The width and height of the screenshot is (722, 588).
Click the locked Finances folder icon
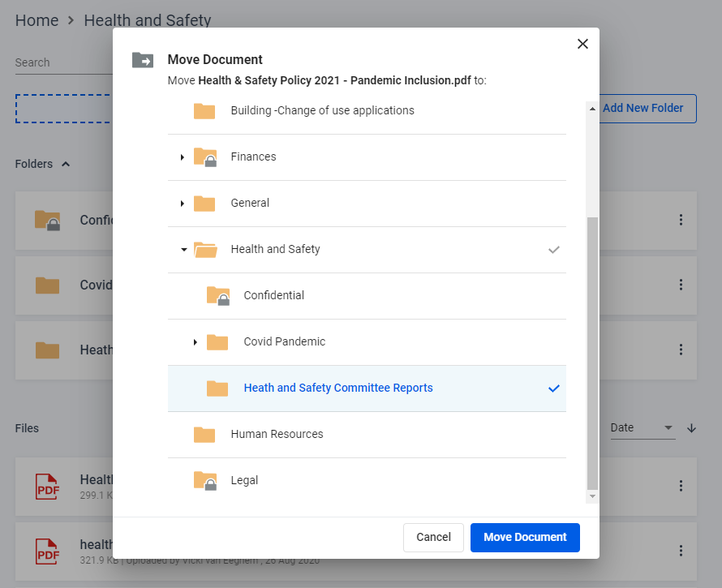click(205, 157)
